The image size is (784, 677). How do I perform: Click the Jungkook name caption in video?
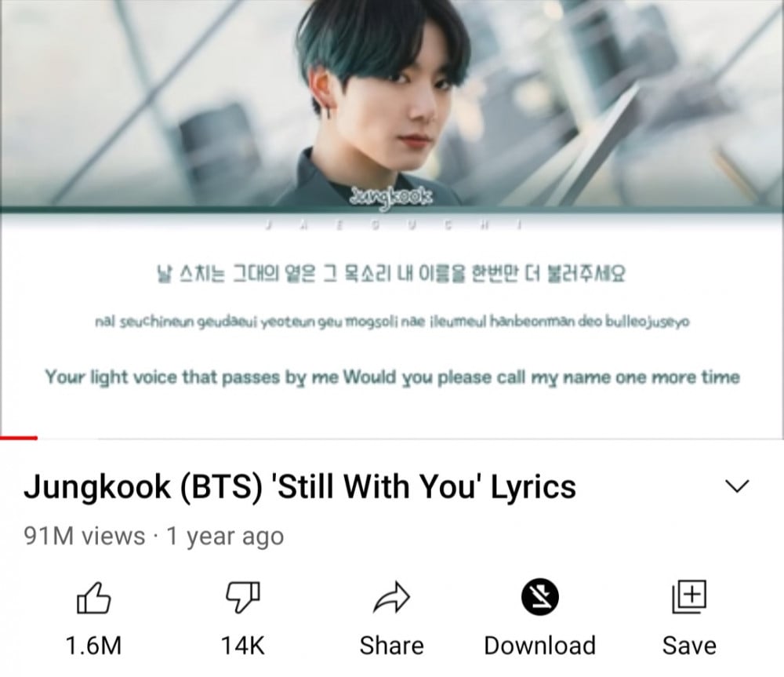pos(391,196)
